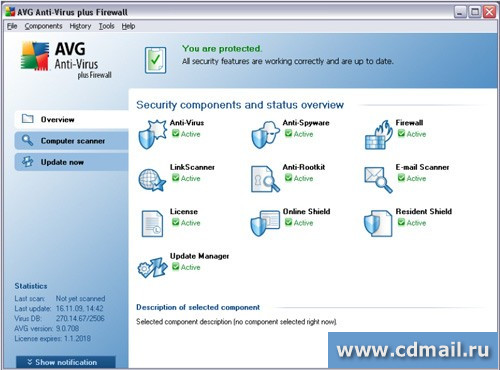Select the Update Manager component label
This screenshot has height=370, width=500.
click(199, 256)
